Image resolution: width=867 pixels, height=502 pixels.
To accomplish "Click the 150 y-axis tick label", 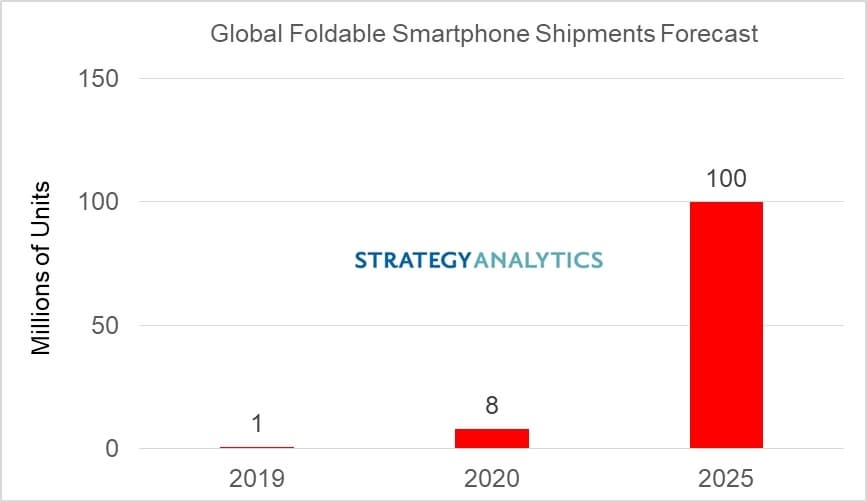I will click(x=99, y=78).
